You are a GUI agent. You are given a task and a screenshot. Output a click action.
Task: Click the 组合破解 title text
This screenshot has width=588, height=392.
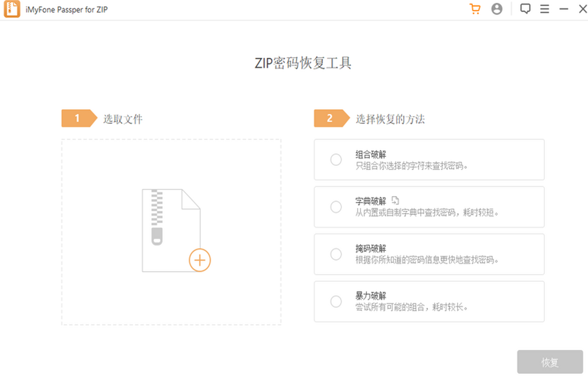coord(371,155)
